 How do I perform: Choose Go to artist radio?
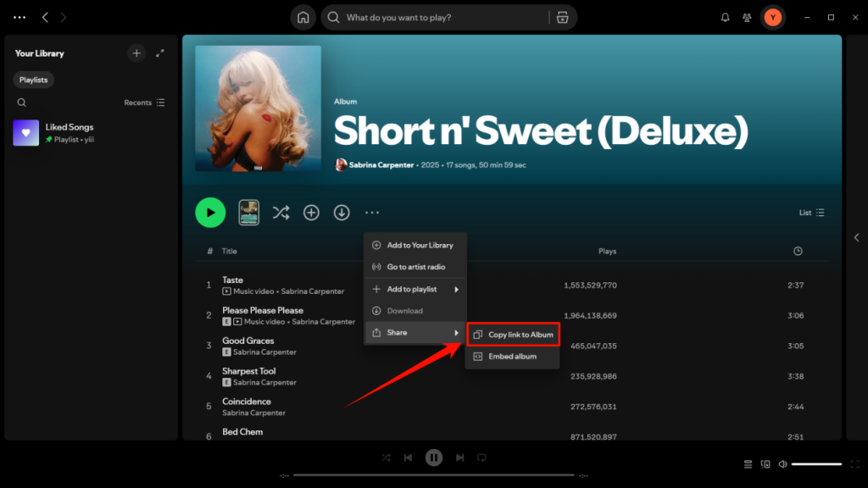point(415,267)
